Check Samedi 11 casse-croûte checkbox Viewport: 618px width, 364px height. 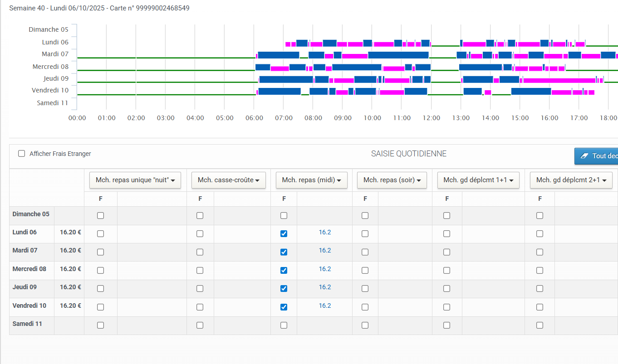(x=200, y=325)
